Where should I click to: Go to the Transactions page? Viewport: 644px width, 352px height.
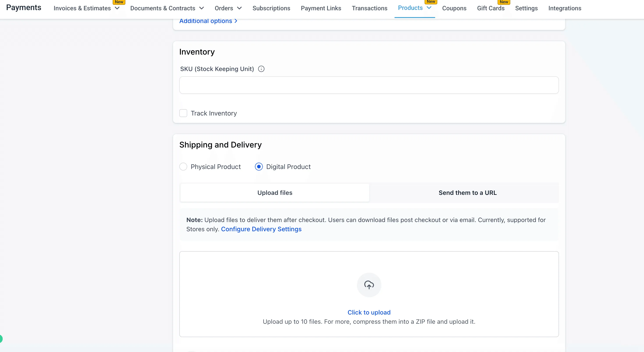tap(369, 8)
